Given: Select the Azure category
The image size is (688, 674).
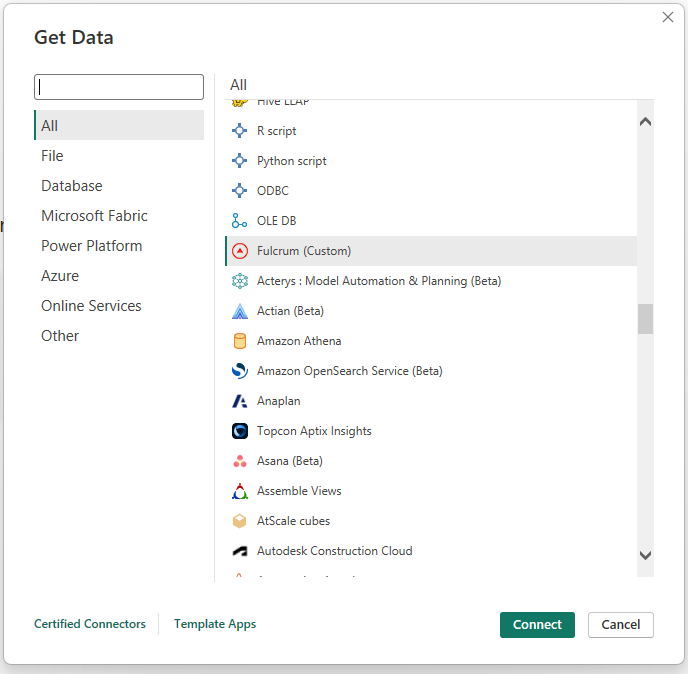Looking at the screenshot, I should coord(119,276).
